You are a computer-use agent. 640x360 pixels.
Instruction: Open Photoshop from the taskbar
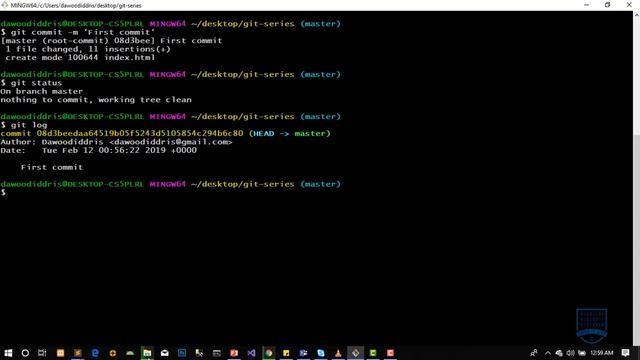tap(182, 353)
